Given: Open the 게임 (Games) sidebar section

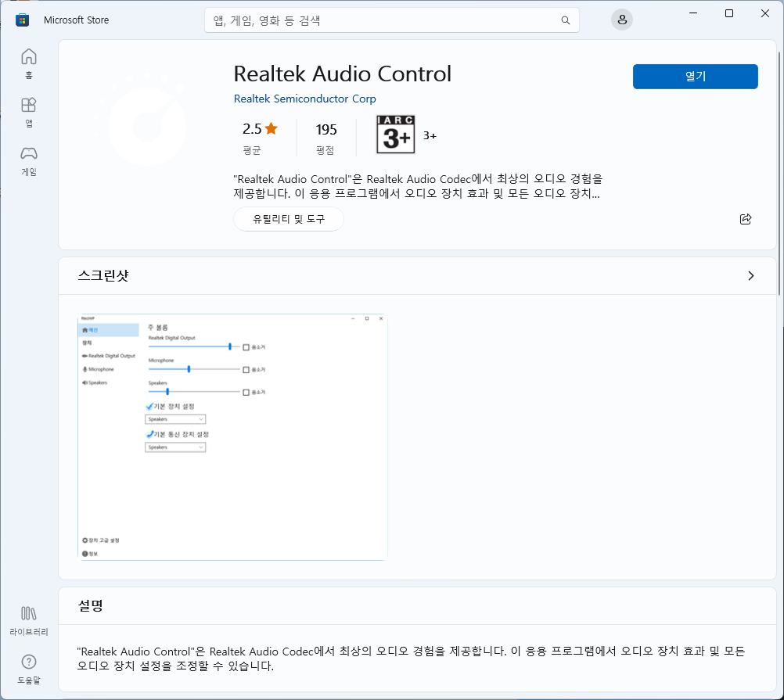Looking at the screenshot, I should pos(28,161).
